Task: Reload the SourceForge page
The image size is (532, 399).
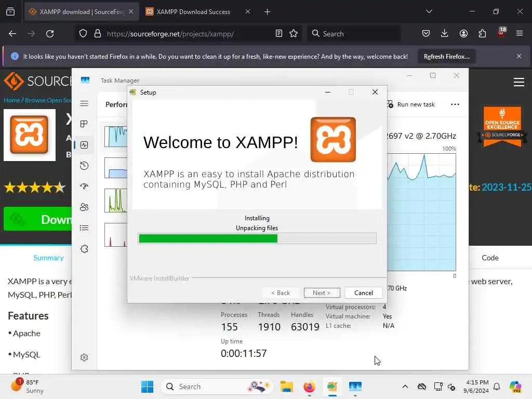Action: (50, 34)
